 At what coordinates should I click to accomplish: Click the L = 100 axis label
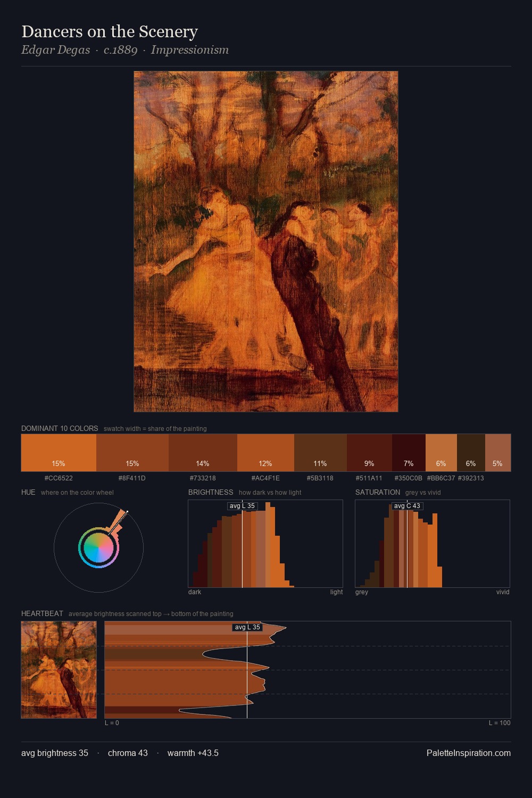[500, 723]
